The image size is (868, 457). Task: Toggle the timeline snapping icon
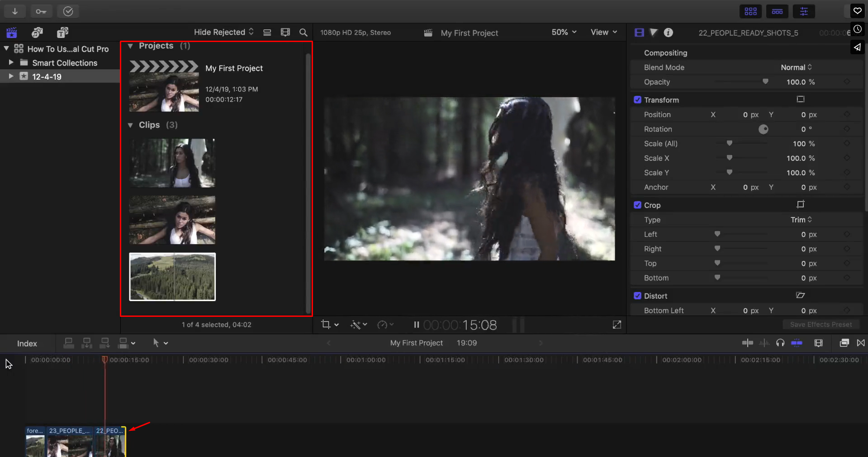[x=797, y=343]
